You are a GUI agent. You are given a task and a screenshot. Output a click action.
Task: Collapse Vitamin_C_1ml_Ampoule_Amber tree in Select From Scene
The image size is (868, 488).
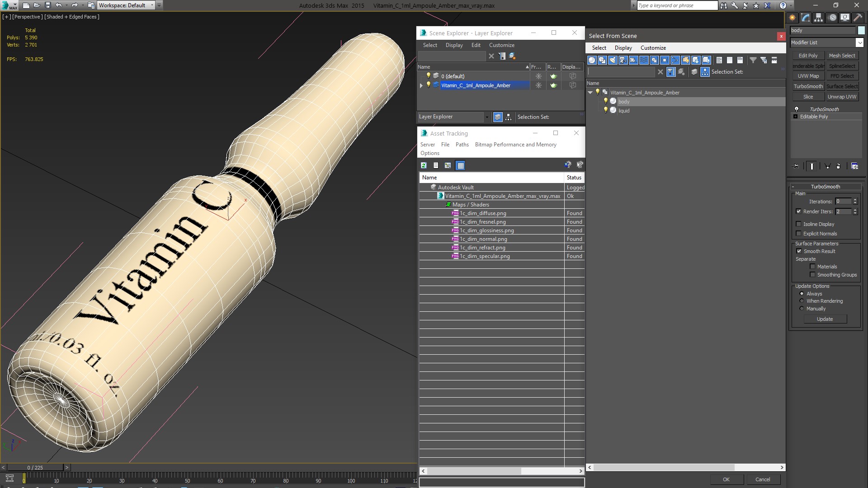coord(590,93)
